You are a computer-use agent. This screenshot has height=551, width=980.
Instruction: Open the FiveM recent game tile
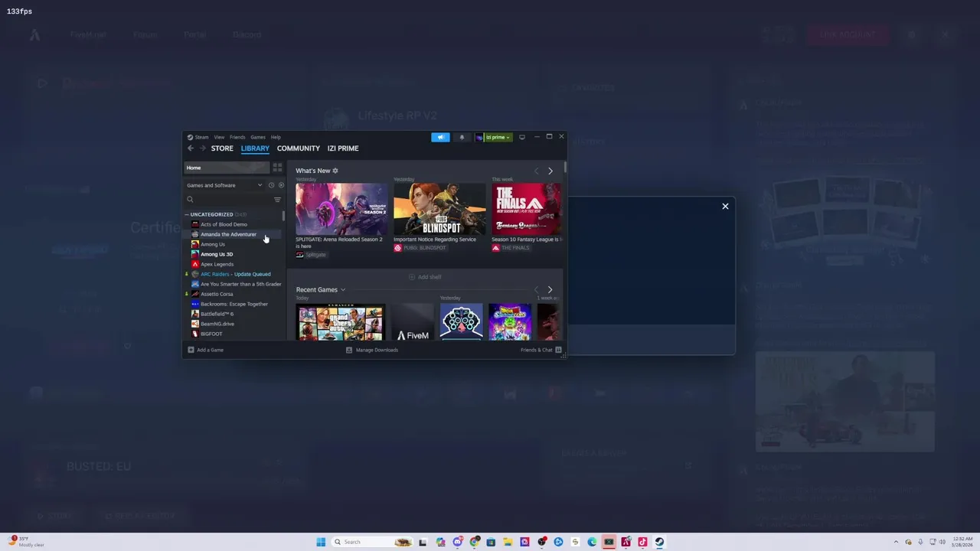pos(413,322)
